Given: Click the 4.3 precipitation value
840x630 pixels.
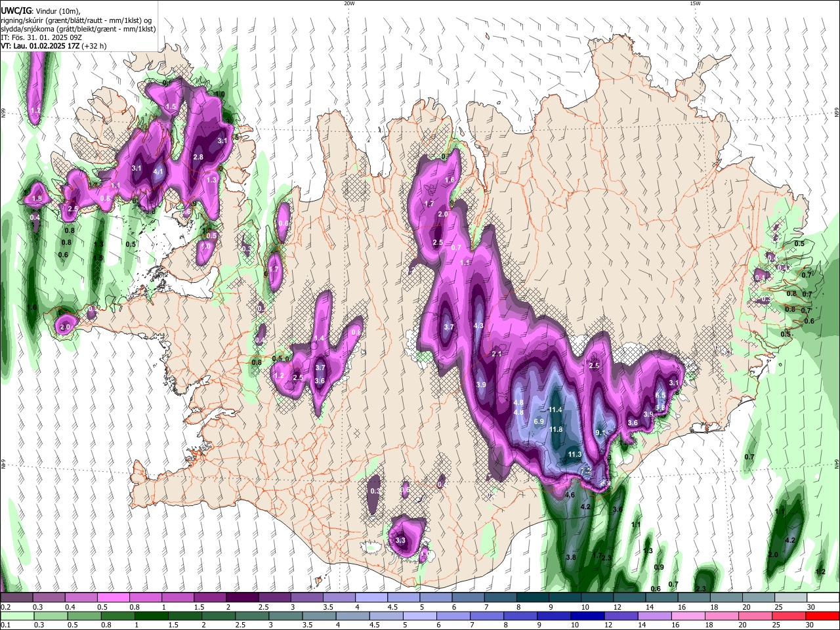Looking at the screenshot, I should (x=478, y=326).
